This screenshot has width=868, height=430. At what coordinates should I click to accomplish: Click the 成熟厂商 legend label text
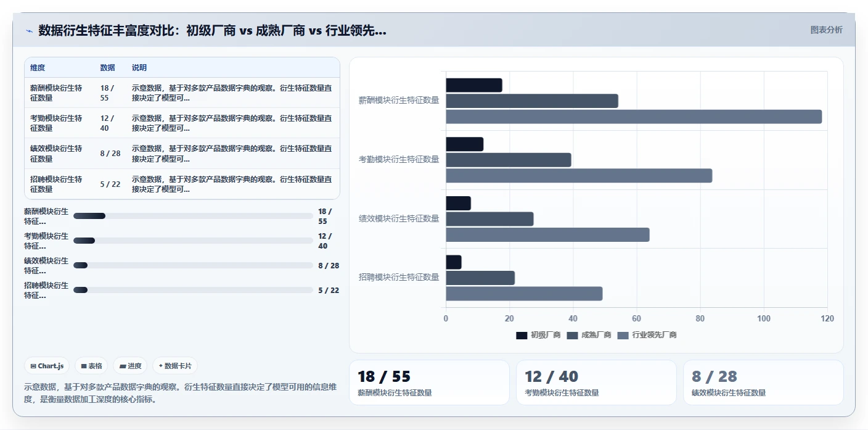[596, 335]
